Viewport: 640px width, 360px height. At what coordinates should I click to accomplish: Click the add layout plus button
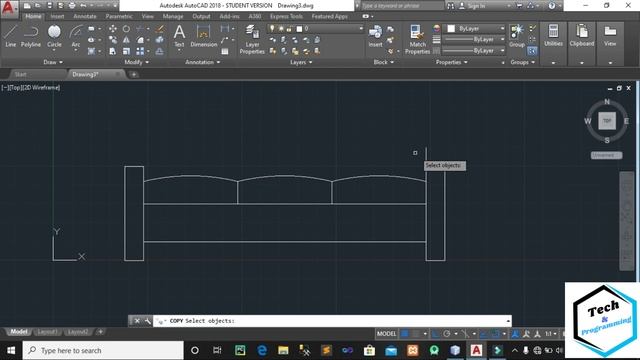(x=100, y=332)
